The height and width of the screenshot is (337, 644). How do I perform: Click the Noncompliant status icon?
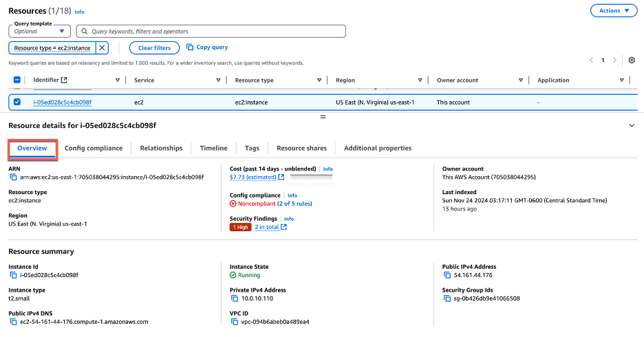233,204
